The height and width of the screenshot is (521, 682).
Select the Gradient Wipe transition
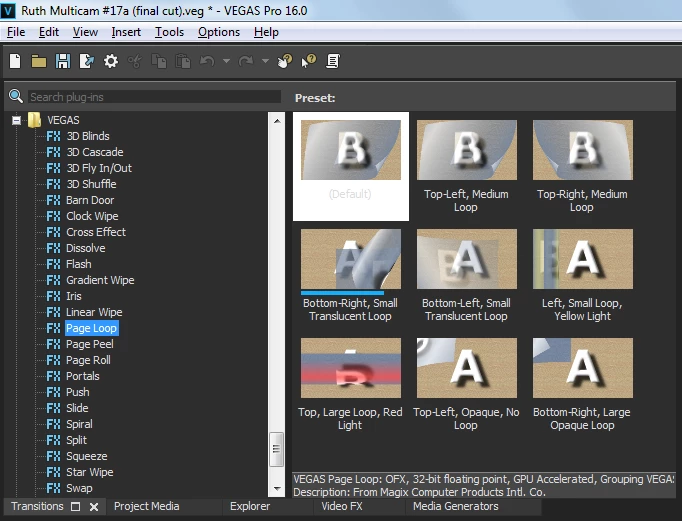[x=100, y=280]
